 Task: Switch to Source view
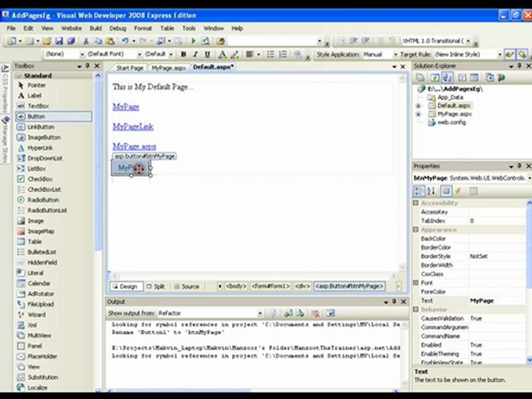click(x=187, y=287)
